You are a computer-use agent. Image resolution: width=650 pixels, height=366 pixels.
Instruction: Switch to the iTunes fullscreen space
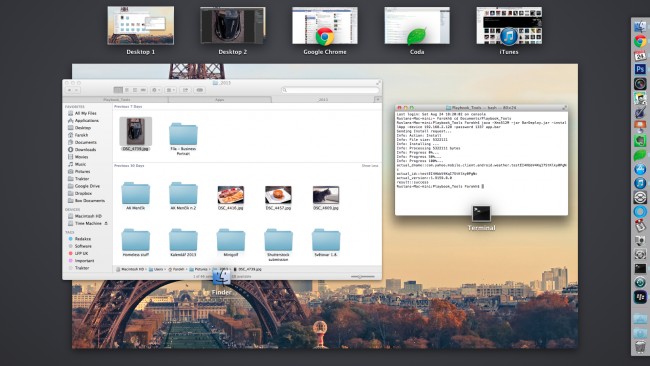(509, 26)
